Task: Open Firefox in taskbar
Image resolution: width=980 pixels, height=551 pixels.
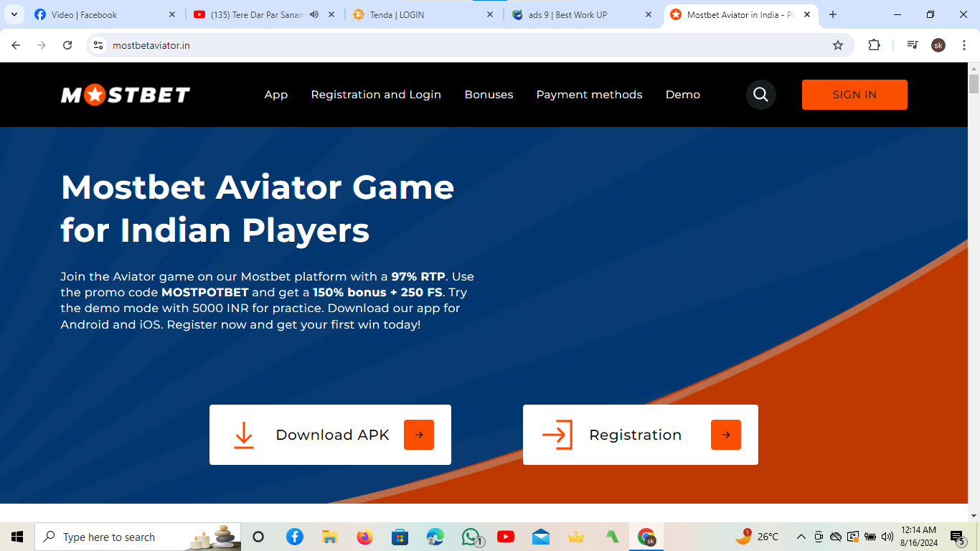Action: click(x=364, y=537)
